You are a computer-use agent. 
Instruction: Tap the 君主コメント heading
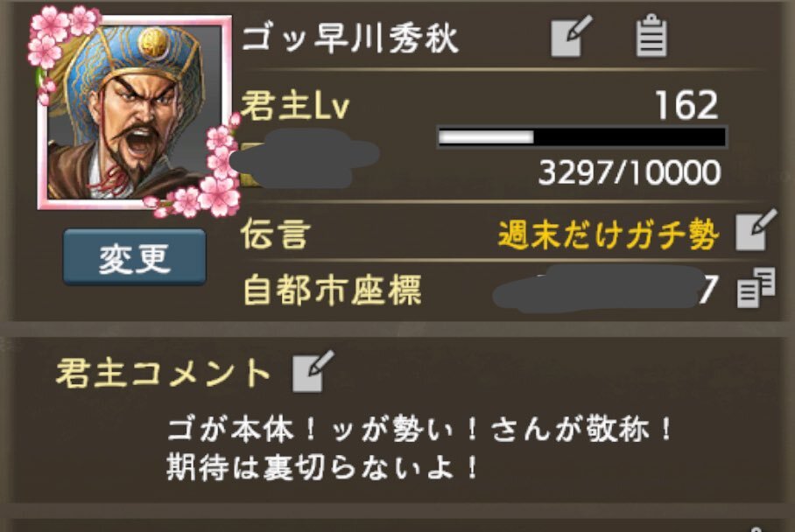[163, 373]
